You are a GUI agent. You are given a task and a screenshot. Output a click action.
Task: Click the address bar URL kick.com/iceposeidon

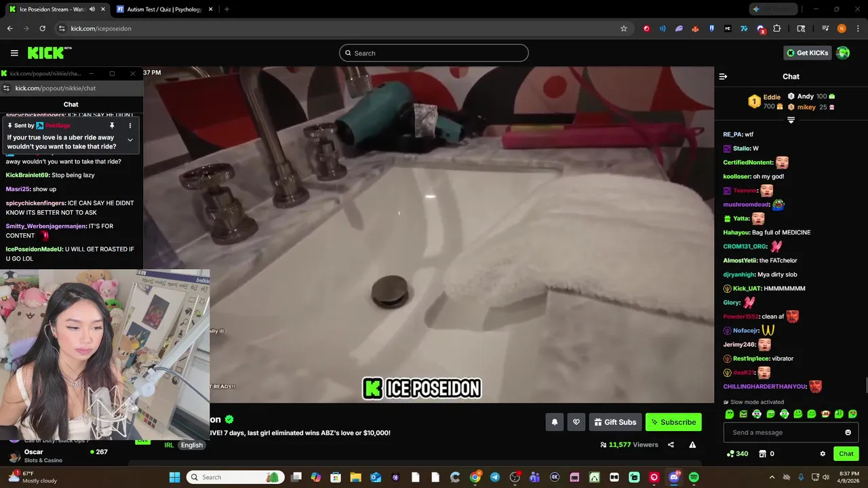pos(101,28)
